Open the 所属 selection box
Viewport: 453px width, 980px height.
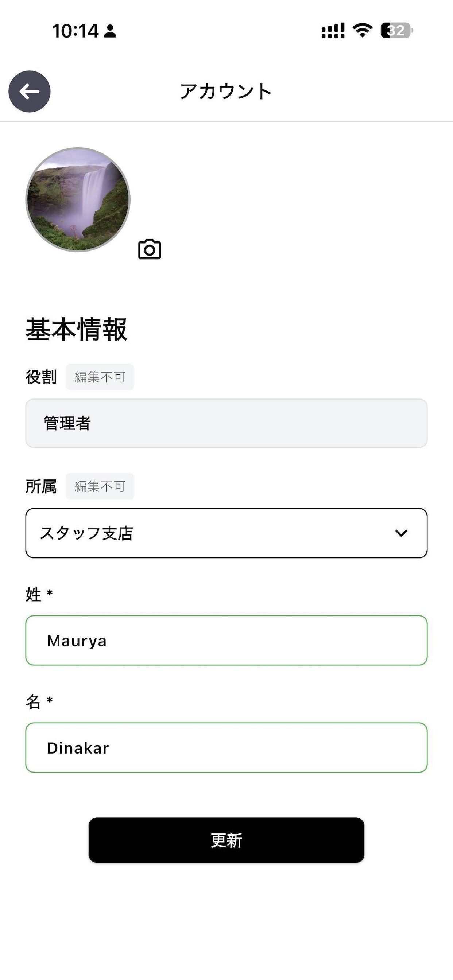pyautogui.click(x=226, y=533)
